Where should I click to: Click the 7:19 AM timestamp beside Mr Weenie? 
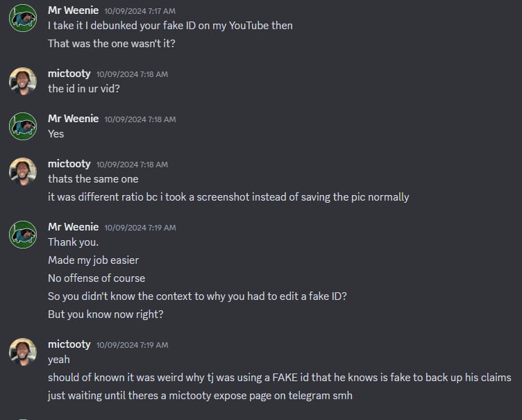tap(140, 228)
